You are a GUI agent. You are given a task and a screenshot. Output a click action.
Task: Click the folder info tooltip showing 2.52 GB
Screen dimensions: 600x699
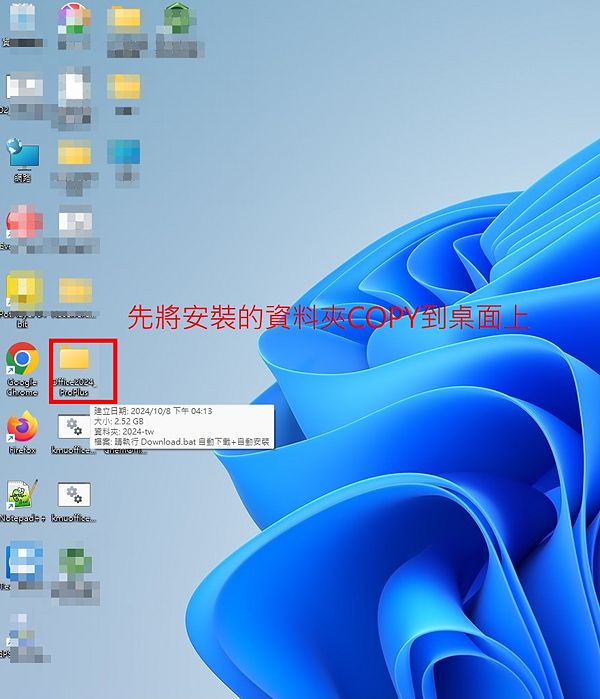click(x=182, y=426)
